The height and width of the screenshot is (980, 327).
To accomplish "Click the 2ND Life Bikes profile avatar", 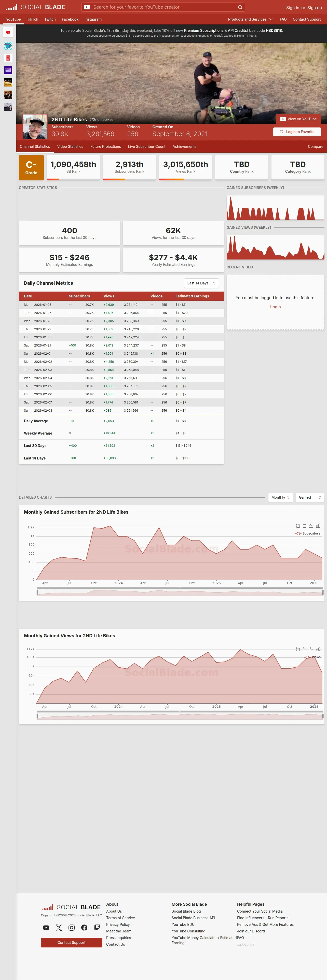I will 35,127.
